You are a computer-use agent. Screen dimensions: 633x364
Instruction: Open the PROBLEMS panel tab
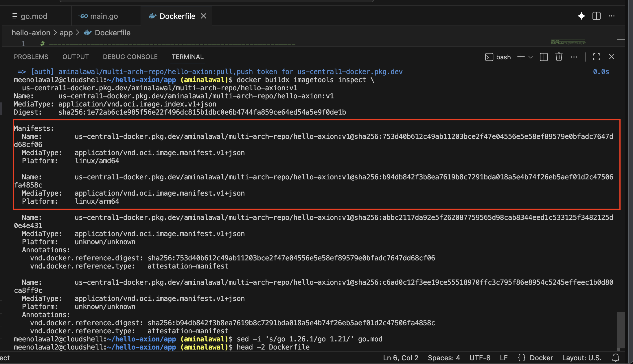click(x=31, y=57)
